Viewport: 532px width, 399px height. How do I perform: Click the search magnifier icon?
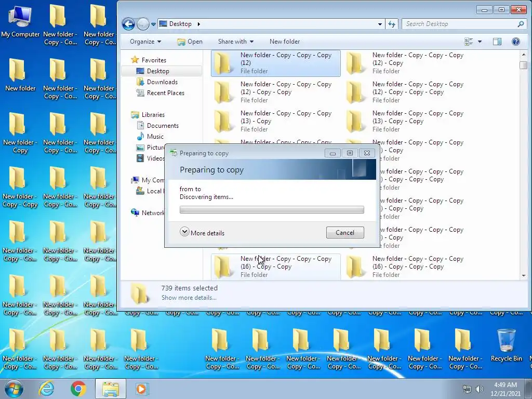521,24
